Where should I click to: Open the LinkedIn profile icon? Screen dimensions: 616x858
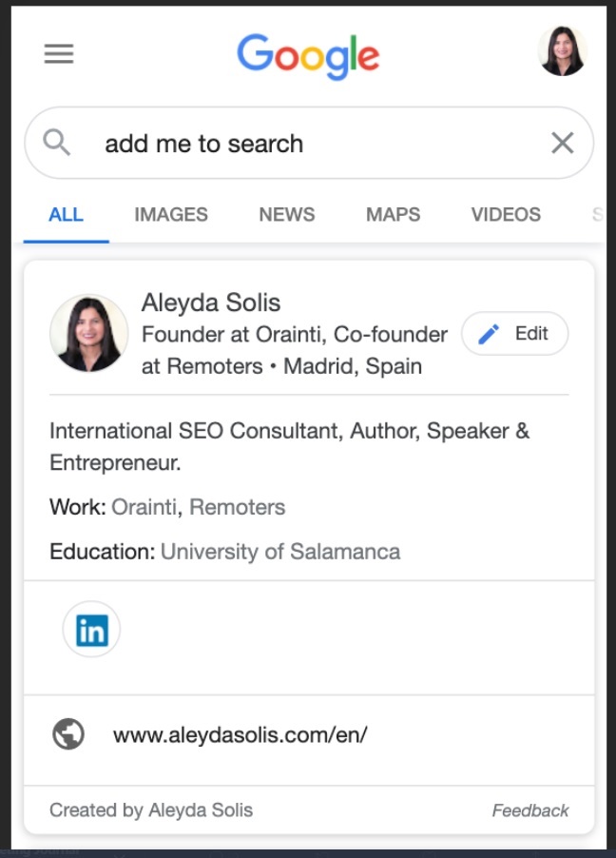coord(91,630)
